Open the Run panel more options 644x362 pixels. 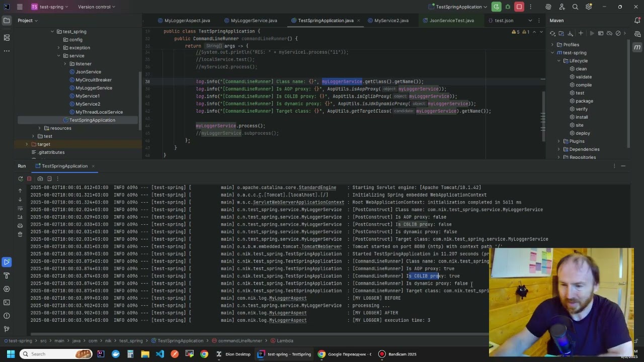pyautogui.click(x=58, y=178)
